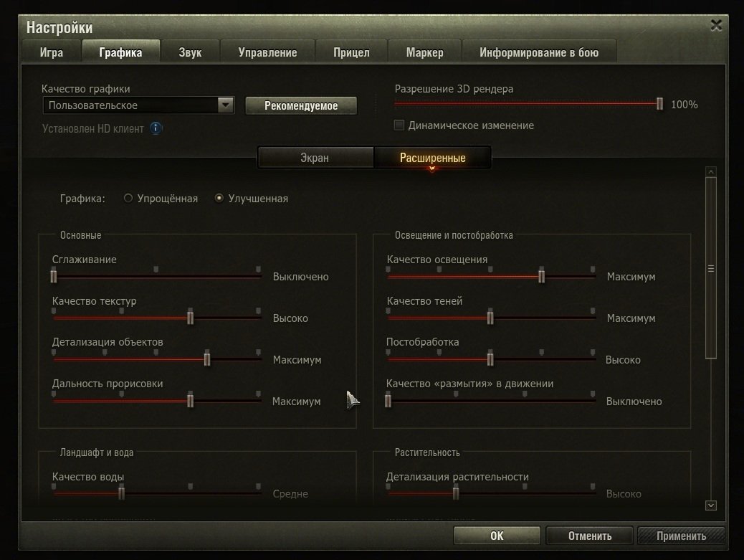744x560 pixels.
Task: Click the Рекомендуемое button
Action: point(301,105)
